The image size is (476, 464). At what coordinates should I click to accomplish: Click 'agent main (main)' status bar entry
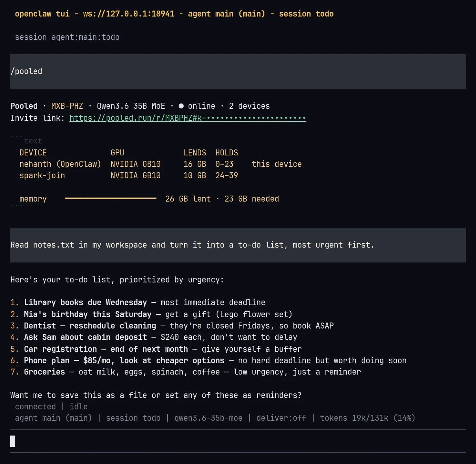click(54, 418)
